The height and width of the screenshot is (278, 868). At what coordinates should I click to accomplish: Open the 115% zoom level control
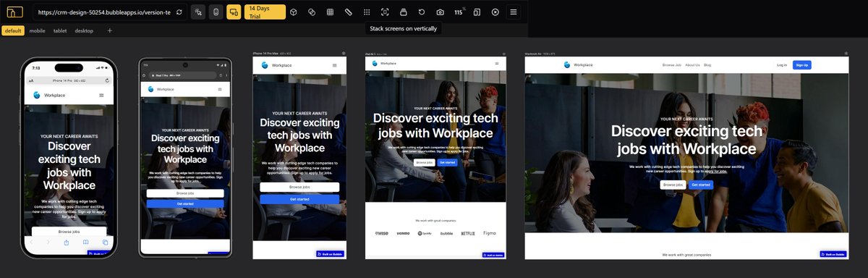coord(459,12)
